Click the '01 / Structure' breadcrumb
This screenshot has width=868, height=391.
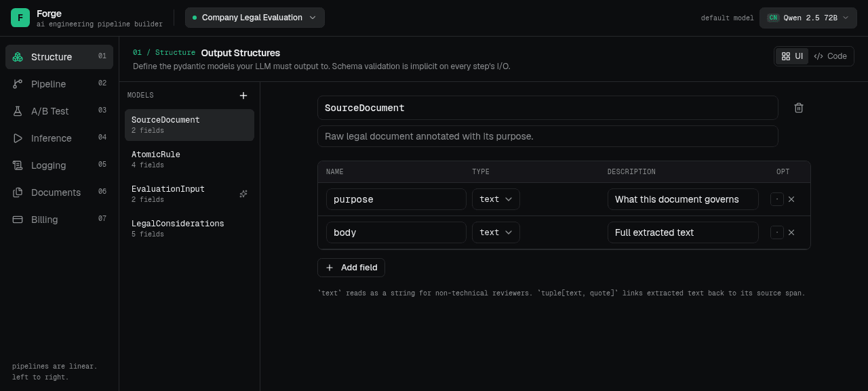[x=164, y=53]
